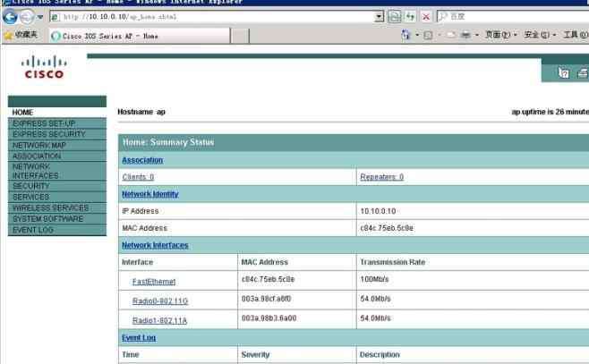Click the Network Identity section link
Viewport: 589px width, 364px height.
tap(150, 194)
